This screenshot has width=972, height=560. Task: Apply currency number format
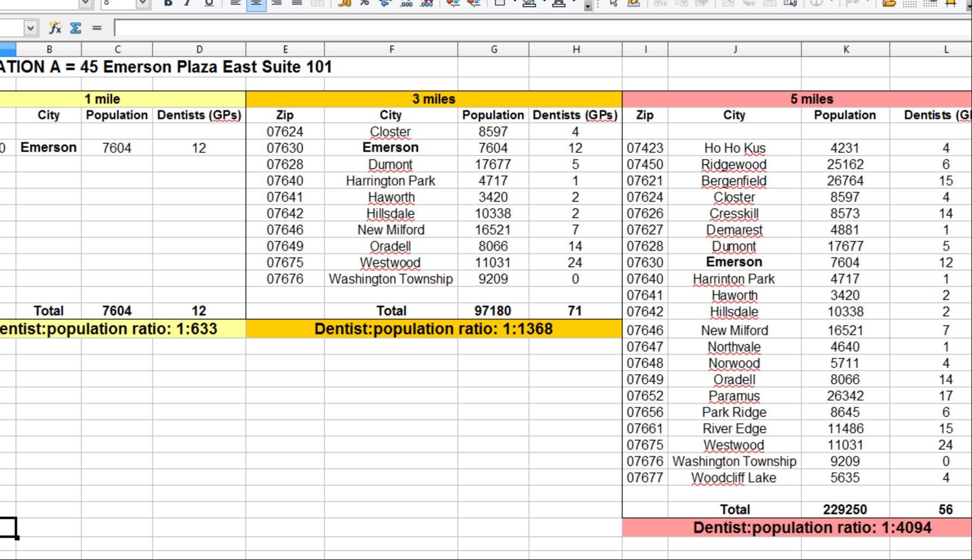point(344,3)
